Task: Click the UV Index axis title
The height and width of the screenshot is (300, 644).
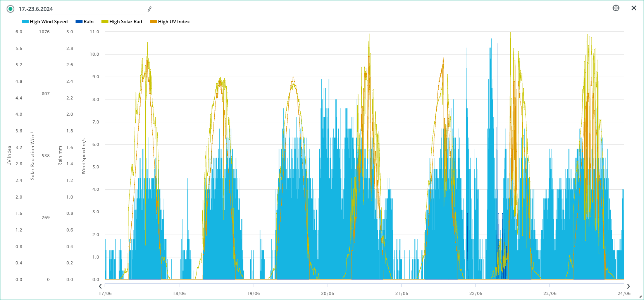Action: (9, 156)
